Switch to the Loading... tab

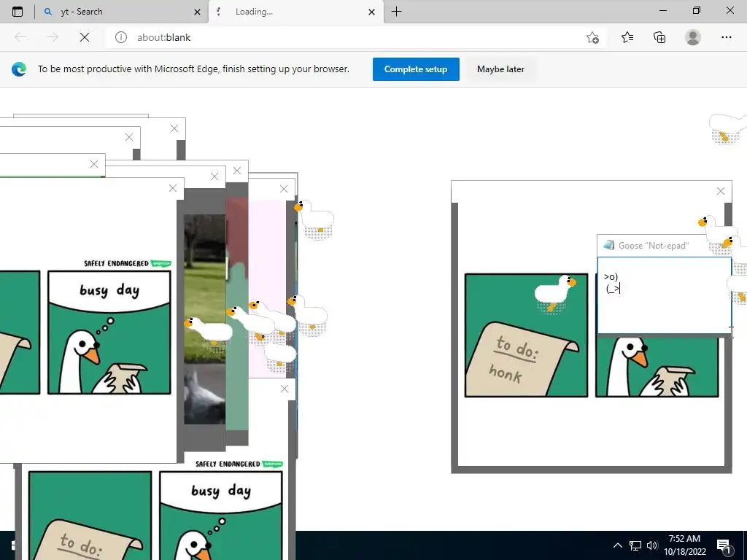pyautogui.click(x=295, y=12)
